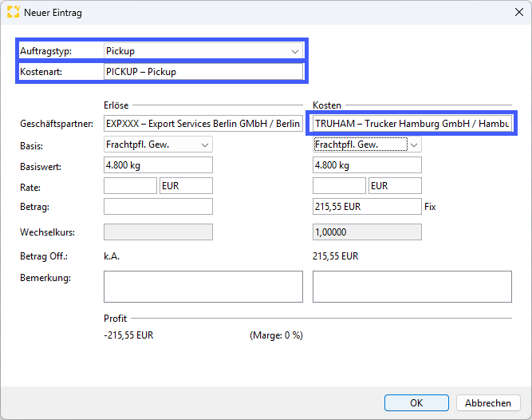Screen dimensions: 532x420
Task: Click the profit value -215,55 EUR
Action: tap(128, 335)
